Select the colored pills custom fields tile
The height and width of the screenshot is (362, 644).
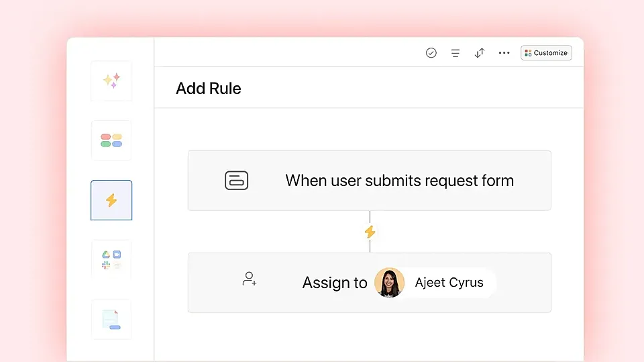pos(111,140)
